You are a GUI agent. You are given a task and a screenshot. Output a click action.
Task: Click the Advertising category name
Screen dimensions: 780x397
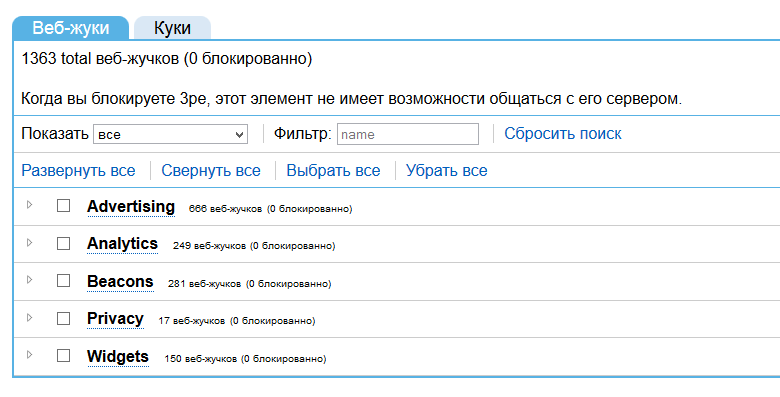(x=131, y=206)
